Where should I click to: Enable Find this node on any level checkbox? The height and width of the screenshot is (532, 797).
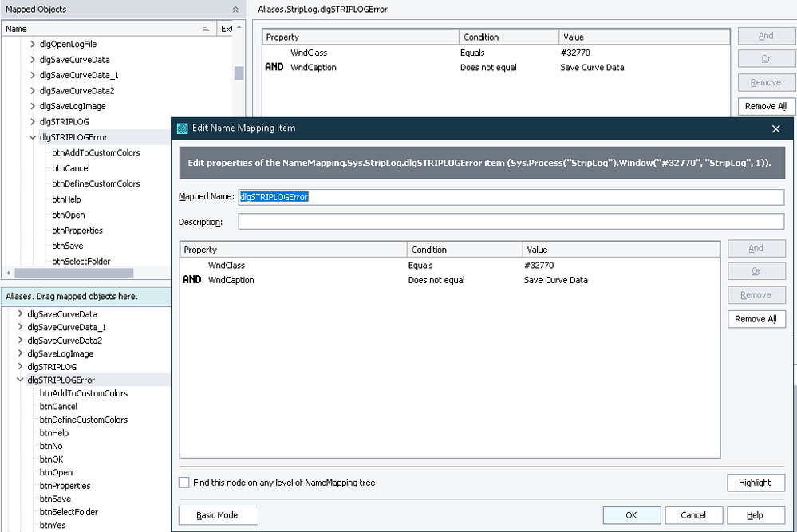click(184, 483)
